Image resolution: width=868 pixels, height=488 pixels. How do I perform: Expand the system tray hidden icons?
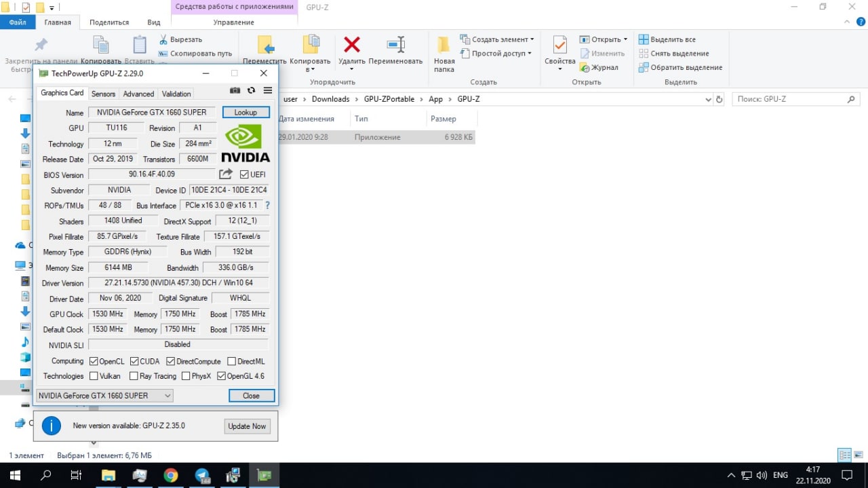730,475
